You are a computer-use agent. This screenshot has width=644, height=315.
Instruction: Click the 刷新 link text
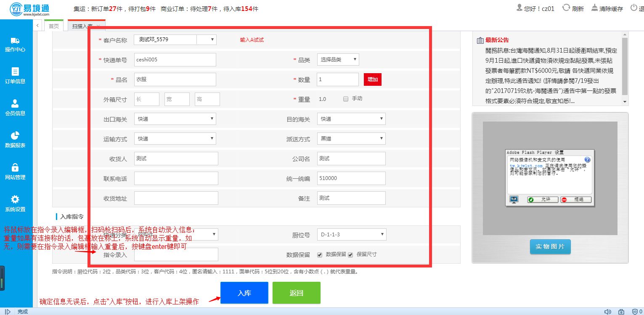click(x=578, y=8)
